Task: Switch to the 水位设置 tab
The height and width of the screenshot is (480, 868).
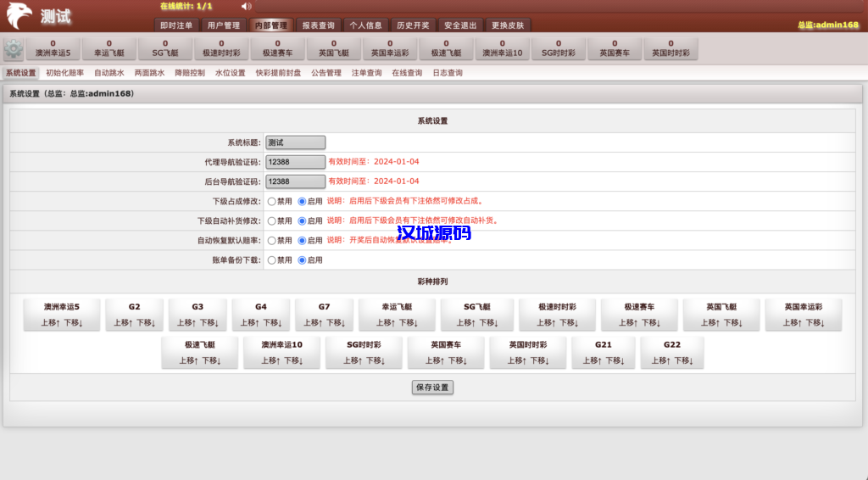Action: click(x=231, y=73)
